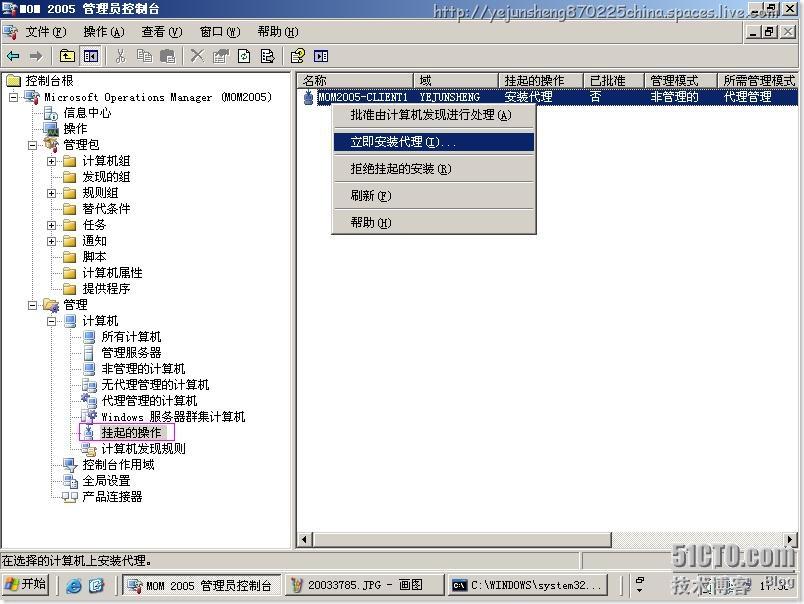This screenshot has height=604, width=804.
Task: Click the Delete X toolbar icon
Action: (197, 56)
